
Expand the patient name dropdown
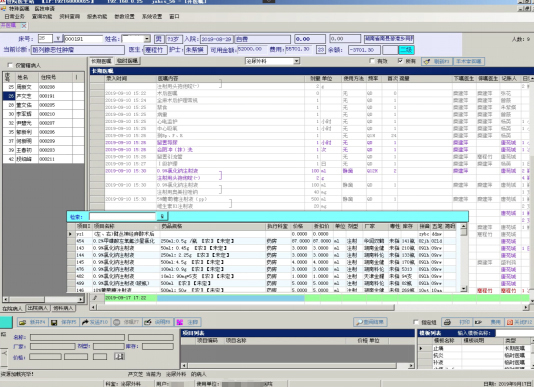(147, 39)
